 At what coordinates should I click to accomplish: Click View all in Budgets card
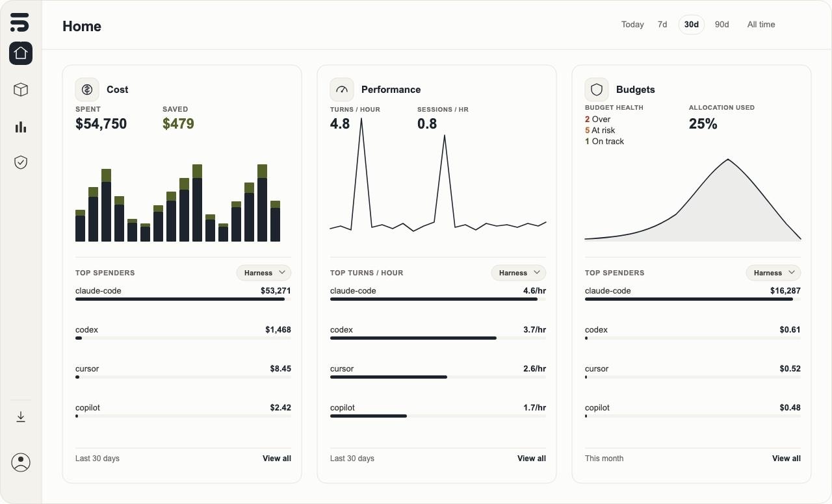(786, 459)
